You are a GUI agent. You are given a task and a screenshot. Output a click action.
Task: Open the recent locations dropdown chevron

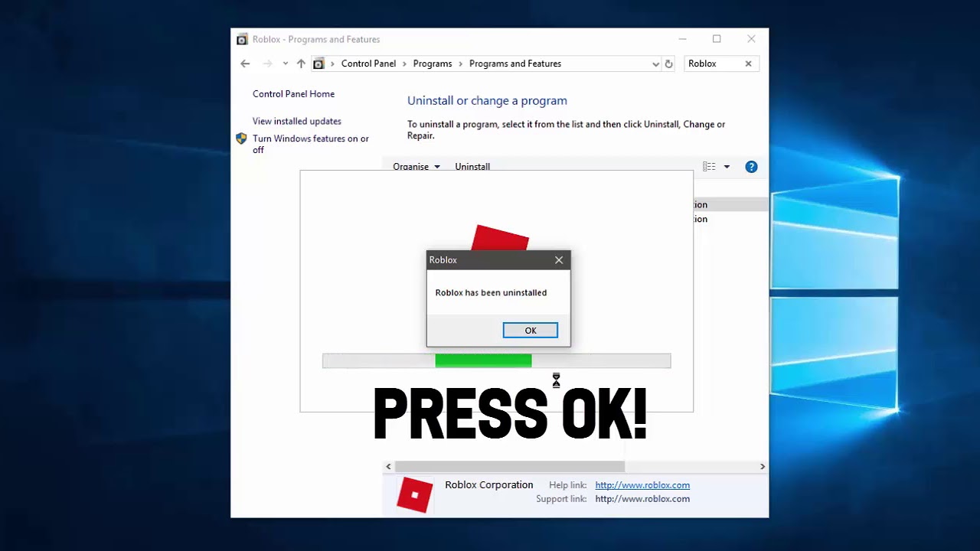[x=286, y=64]
